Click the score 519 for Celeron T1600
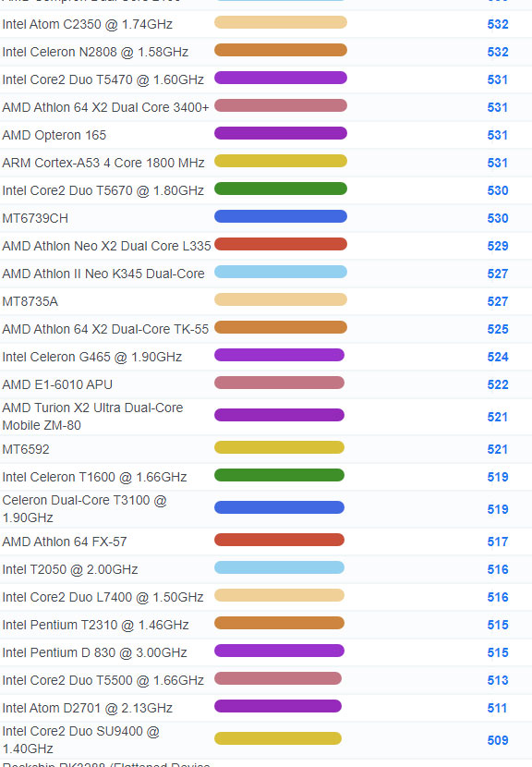This screenshot has width=532, height=767. click(498, 477)
